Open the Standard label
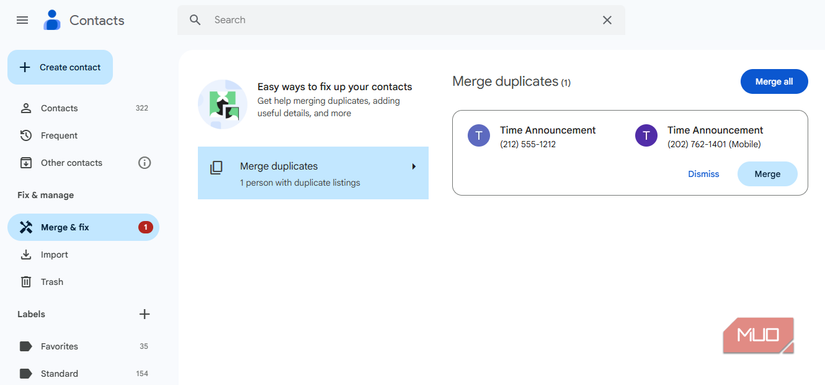The height and width of the screenshot is (385, 825). coord(83,374)
